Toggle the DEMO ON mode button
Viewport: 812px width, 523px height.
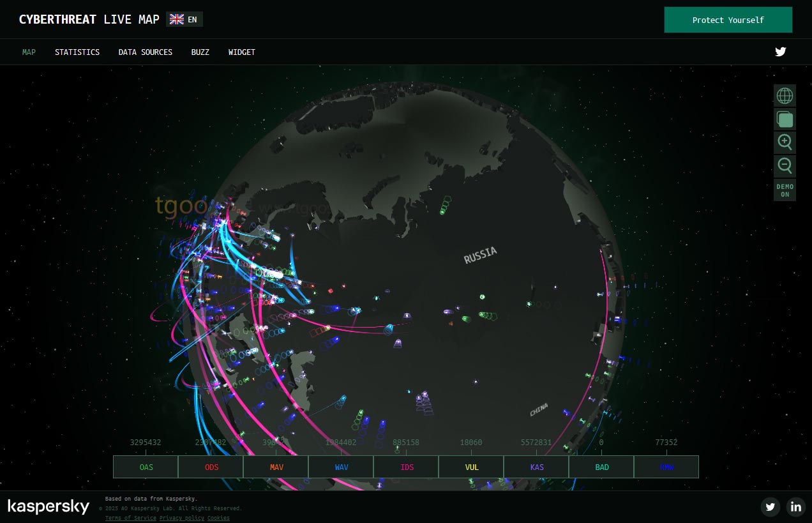coord(785,190)
